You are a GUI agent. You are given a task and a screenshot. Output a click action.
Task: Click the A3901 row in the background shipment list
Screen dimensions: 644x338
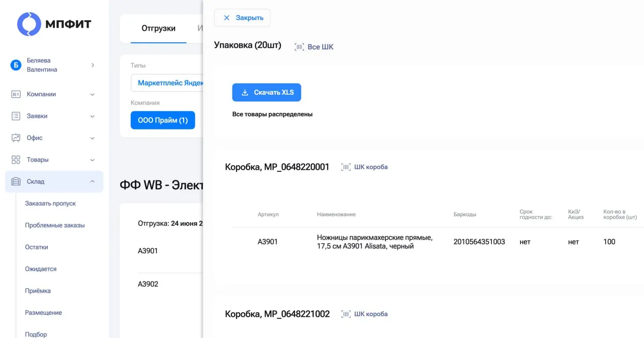148,251
